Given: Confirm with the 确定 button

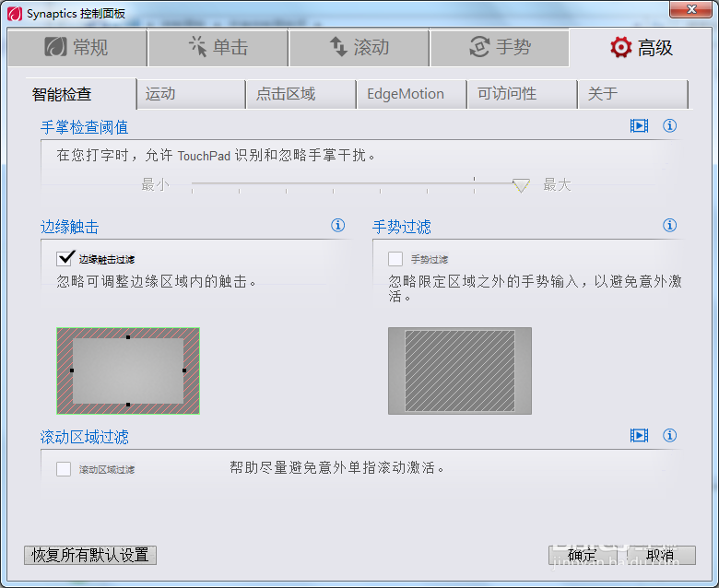Looking at the screenshot, I should [583, 556].
